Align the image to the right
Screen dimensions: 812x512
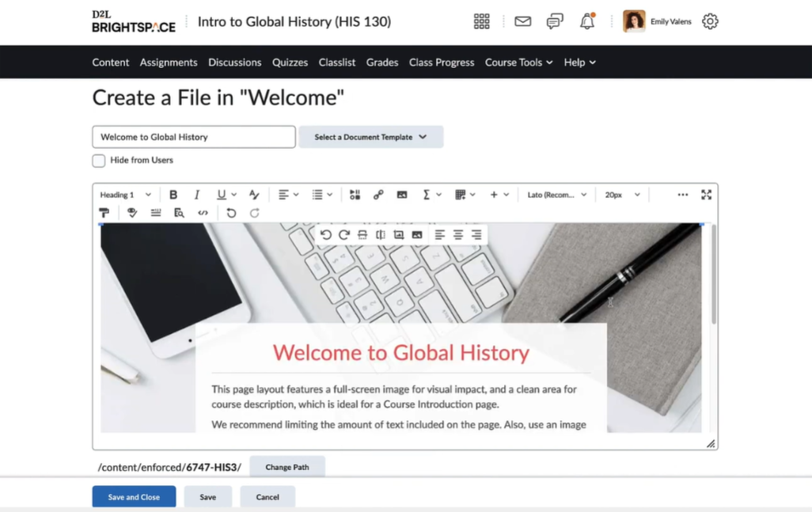[x=476, y=234]
